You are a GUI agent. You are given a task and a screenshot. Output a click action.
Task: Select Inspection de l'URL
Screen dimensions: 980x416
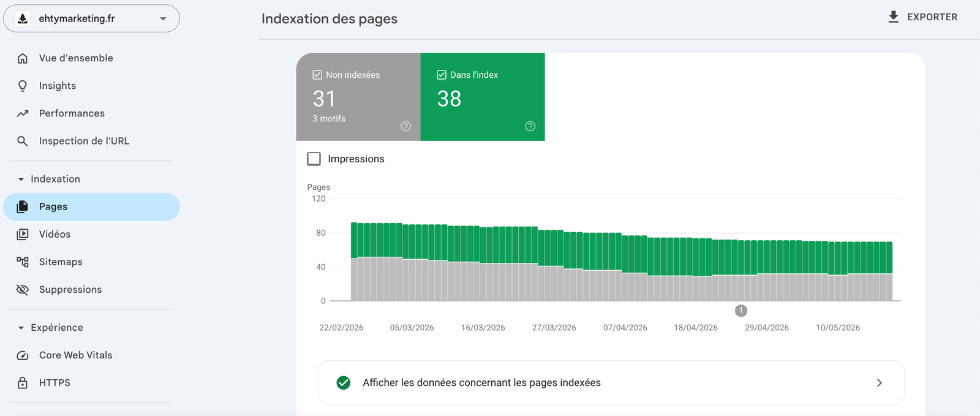coord(91,141)
